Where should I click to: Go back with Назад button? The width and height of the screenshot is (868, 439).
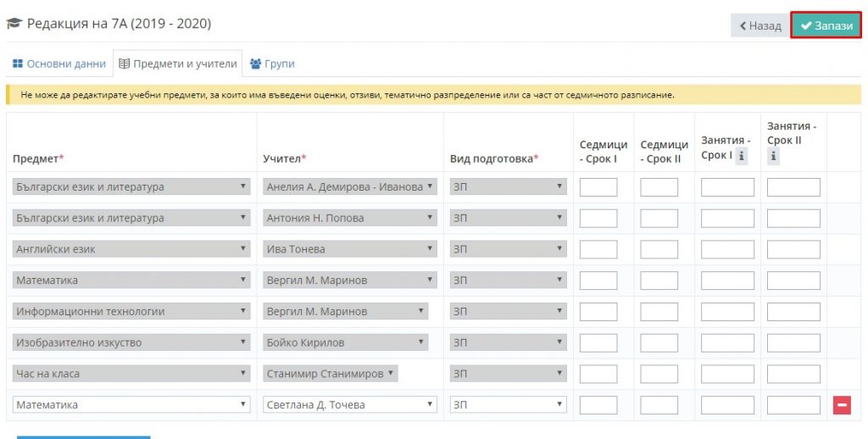tap(760, 25)
